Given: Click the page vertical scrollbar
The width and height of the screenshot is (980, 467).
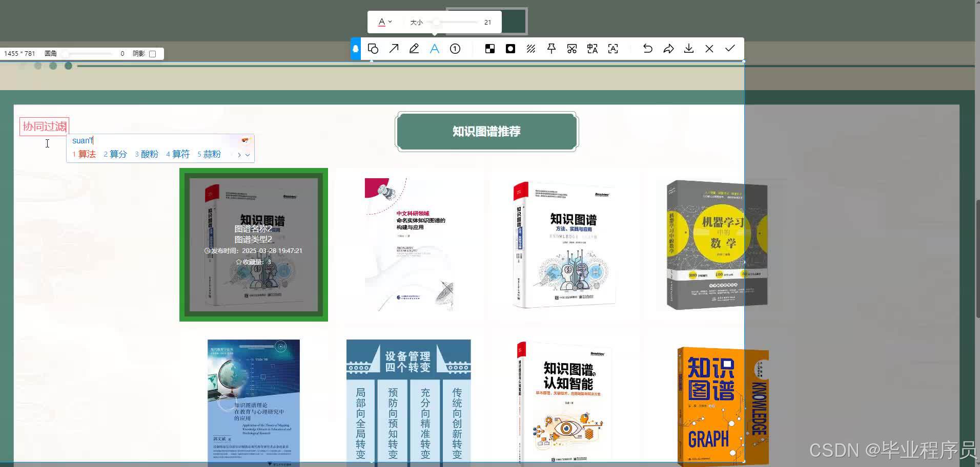Looking at the screenshot, I should point(977,259).
